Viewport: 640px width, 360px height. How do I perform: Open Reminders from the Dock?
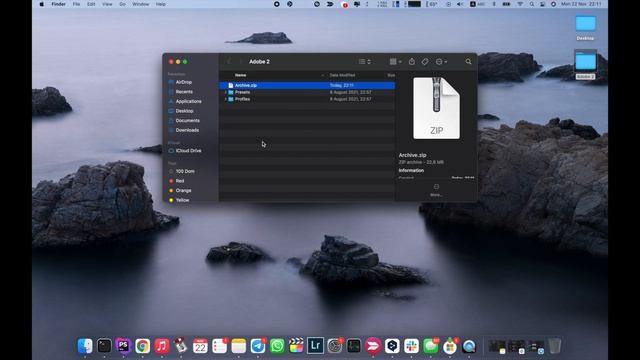(x=219, y=346)
